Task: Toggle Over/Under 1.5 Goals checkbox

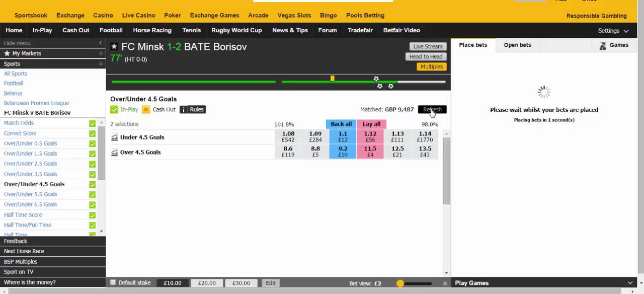Action: click(x=92, y=154)
